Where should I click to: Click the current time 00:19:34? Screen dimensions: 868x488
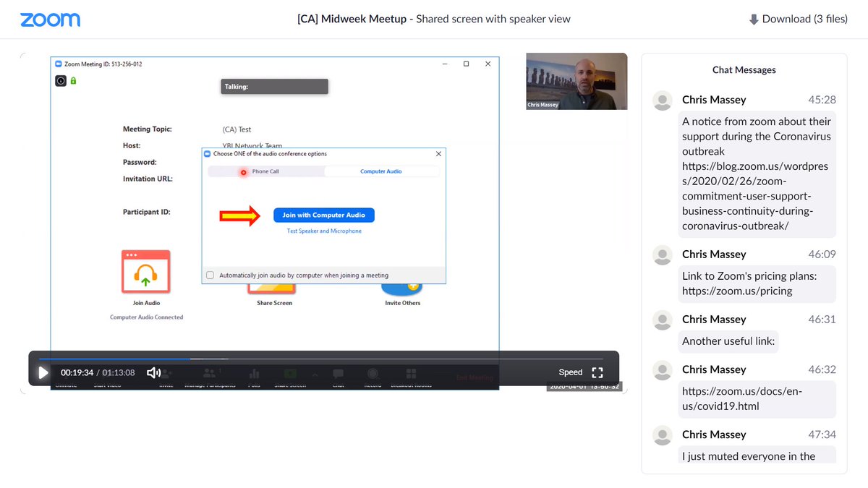pos(77,372)
